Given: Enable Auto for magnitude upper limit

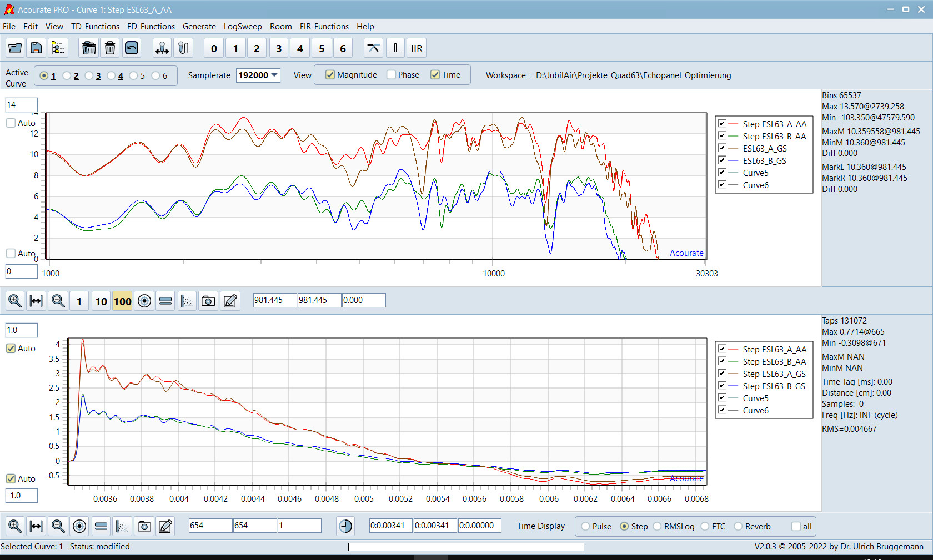Looking at the screenshot, I should point(11,123).
